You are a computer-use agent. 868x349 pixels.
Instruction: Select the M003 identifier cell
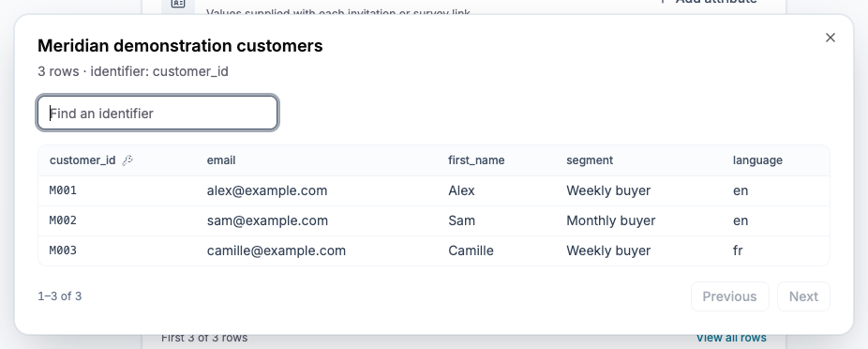pos(63,250)
